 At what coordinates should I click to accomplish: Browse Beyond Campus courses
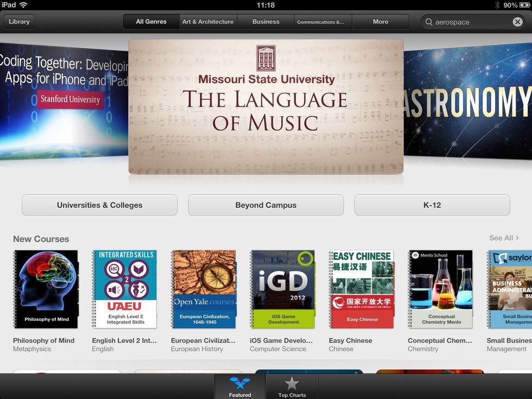point(266,205)
